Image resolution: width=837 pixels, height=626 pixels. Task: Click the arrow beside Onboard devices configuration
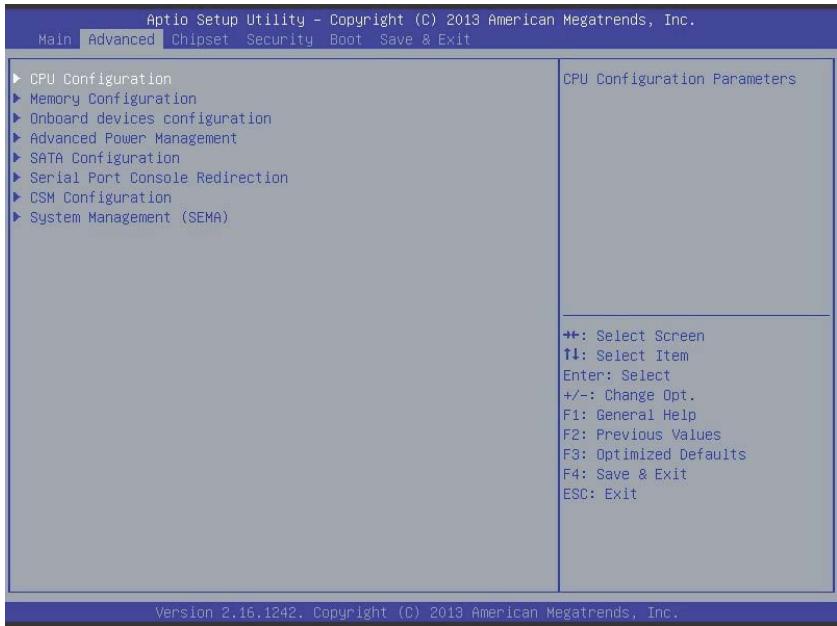(x=17, y=118)
